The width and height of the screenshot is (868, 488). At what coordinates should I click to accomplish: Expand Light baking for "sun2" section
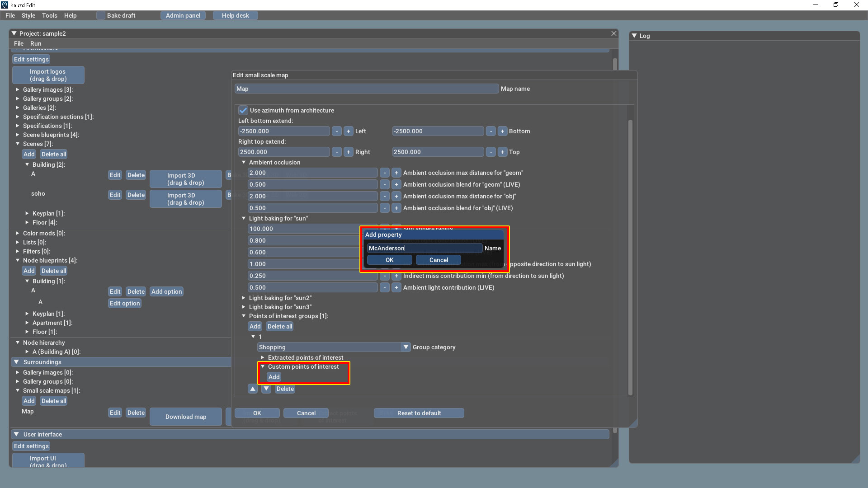click(x=244, y=298)
